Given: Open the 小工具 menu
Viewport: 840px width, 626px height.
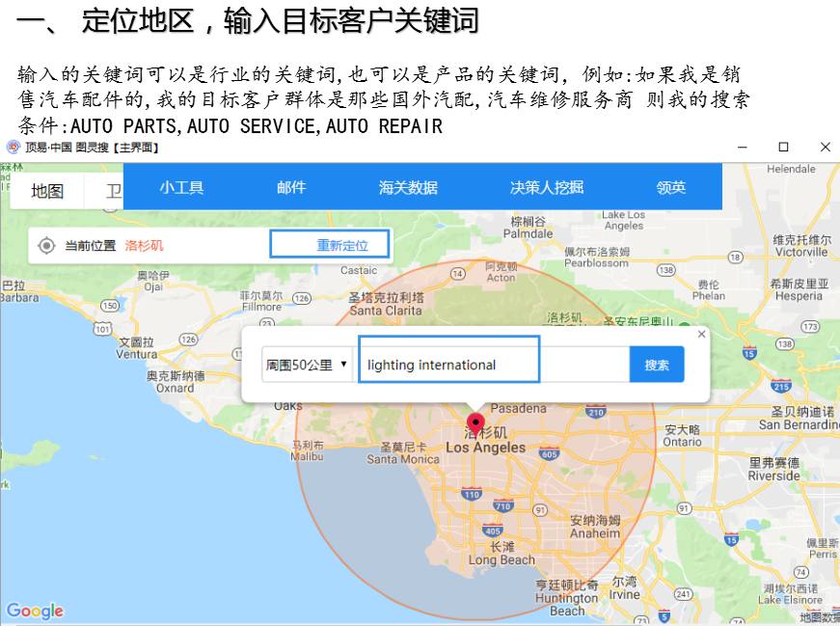Looking at the screenshot, I should pyautogui.click(x=181, y=187).
